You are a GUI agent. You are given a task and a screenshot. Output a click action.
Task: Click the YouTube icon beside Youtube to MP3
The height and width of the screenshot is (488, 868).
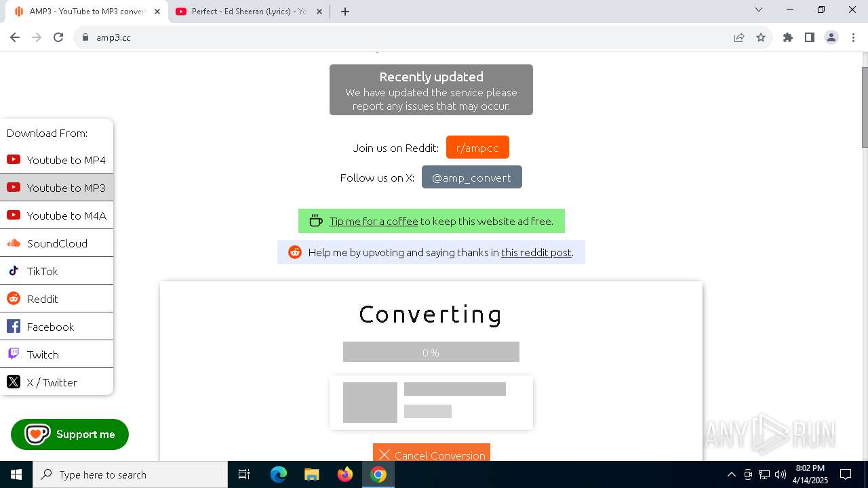pyautogui.click(x=14, y=188)
